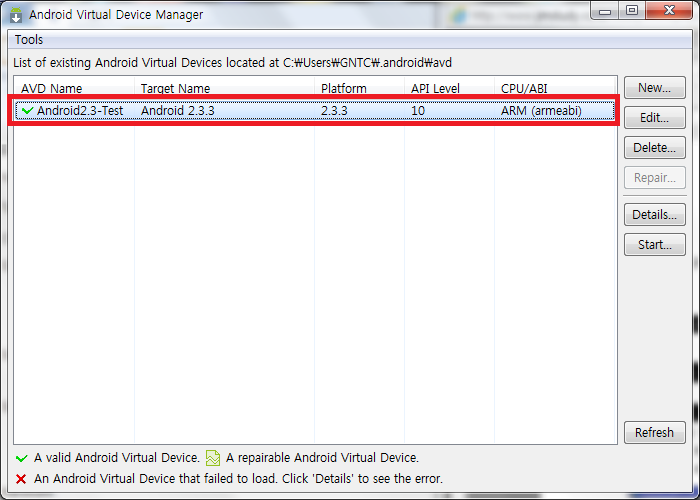Click the repairable AVD legend icon

click(213, 458)
